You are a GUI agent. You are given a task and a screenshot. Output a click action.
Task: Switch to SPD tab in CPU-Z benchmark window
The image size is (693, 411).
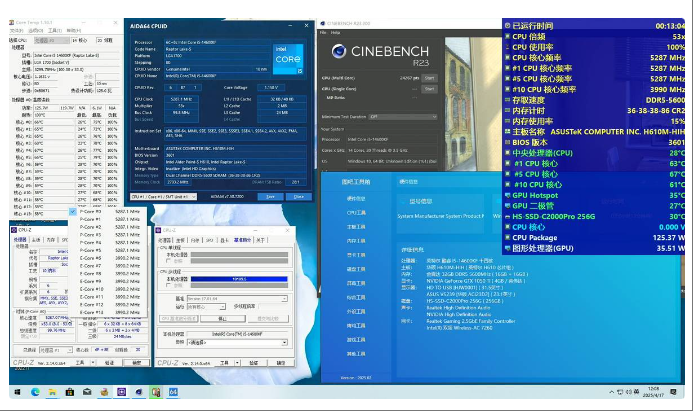(209, 240)
